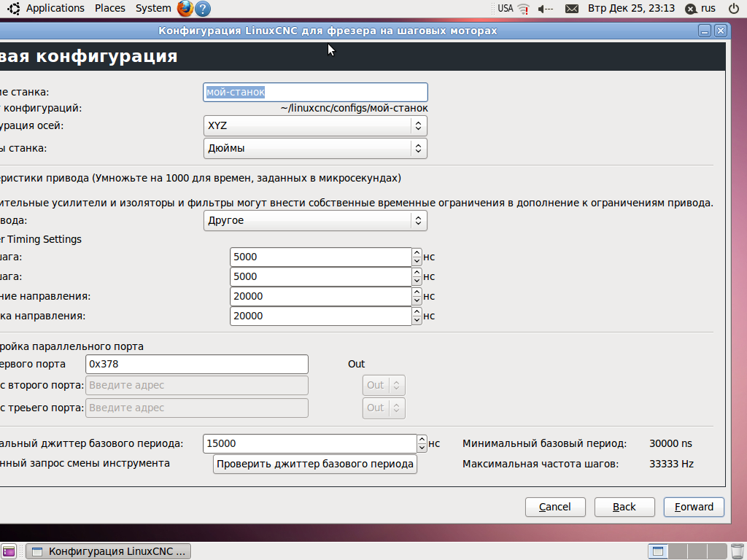Increase the 15000 base period jitter value
747x560 pixels.
coord(422,439)
